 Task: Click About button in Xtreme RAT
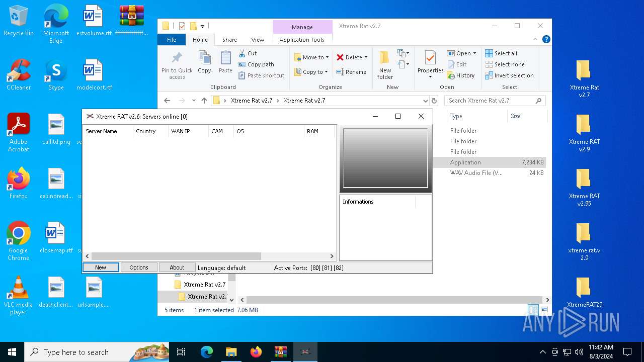177,267
